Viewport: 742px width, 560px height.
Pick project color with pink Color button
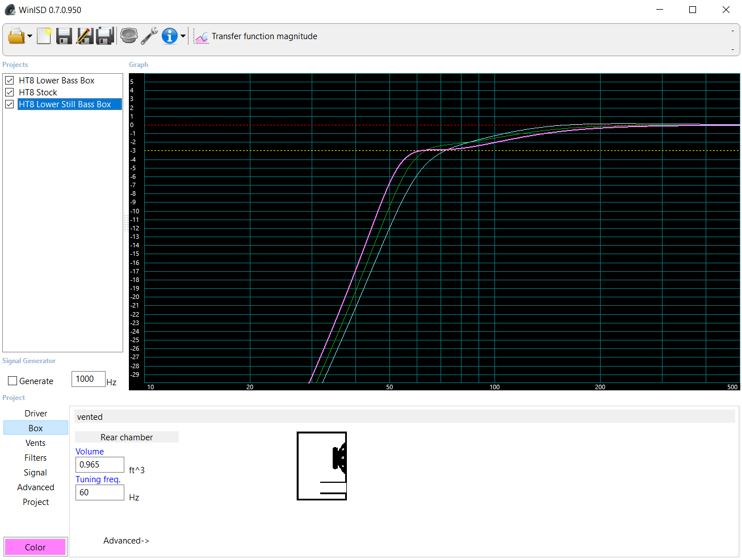coord(35,548)
